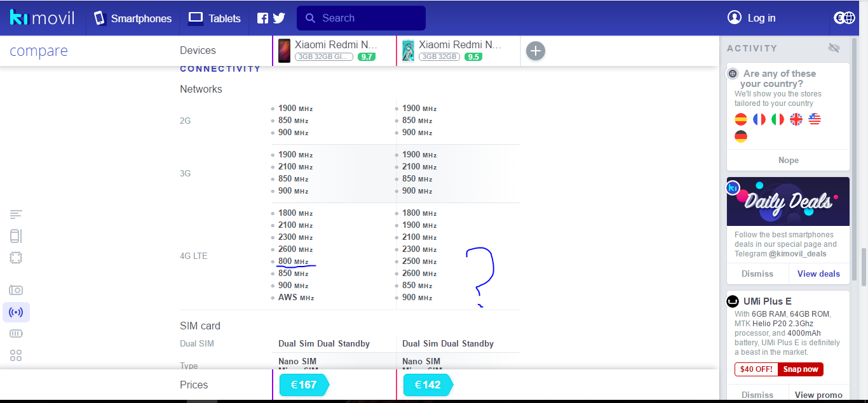The image size is (868, 403).
Task: Jump to summary section sidebar icon
Action: pyautogui.click(x=16, y=215)
